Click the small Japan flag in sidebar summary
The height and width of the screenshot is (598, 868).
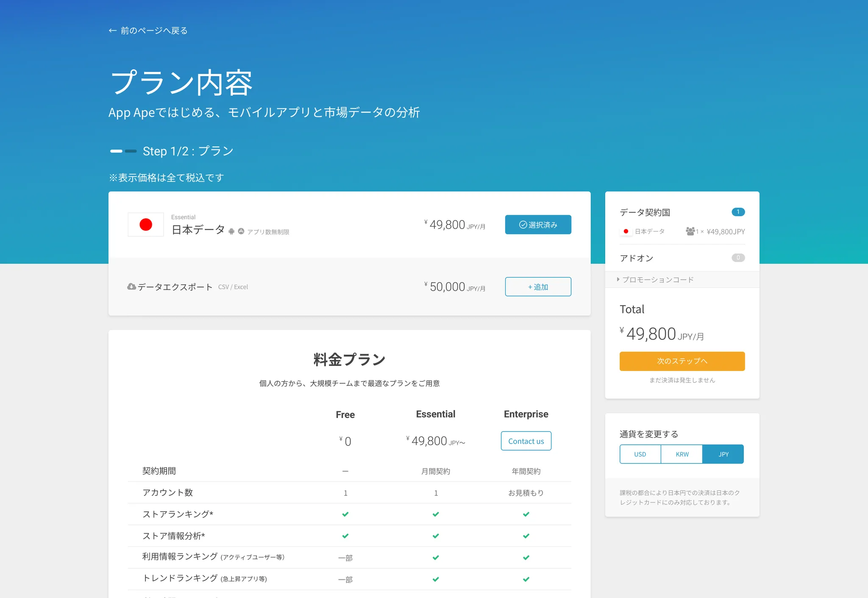[x=626, y=231]
